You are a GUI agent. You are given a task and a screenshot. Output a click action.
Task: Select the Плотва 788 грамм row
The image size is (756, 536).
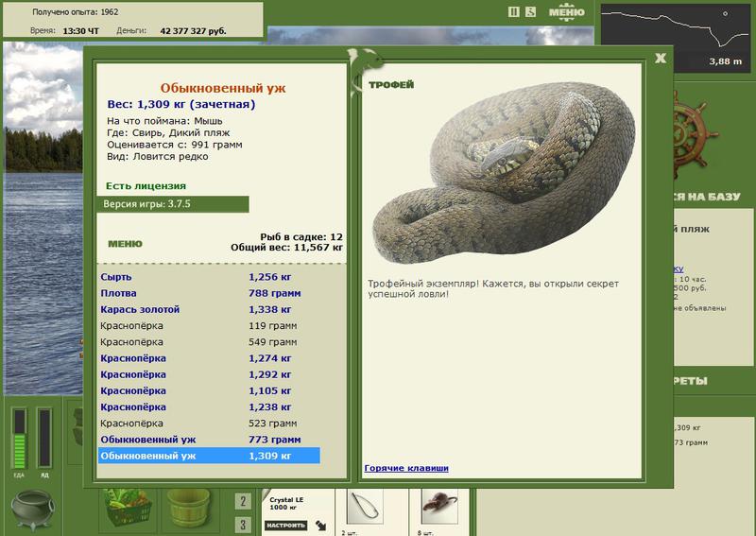tap(209, 293)
